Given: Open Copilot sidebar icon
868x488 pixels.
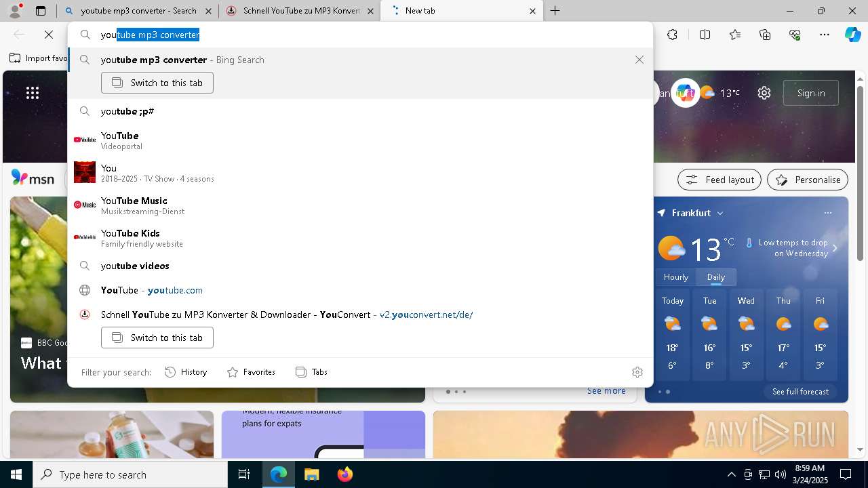Looking at the screenshot, I should 852,35.
